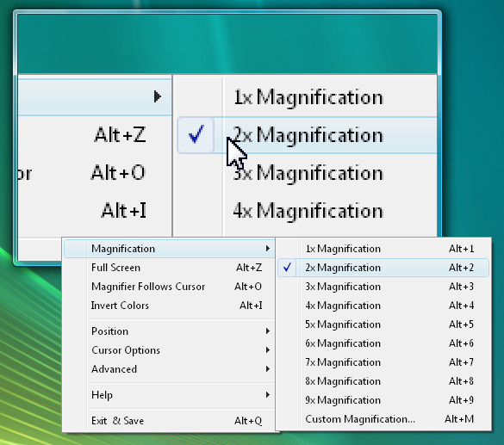Click the Magnification submenu arrow icon

pyautogui.click(x=267, y=249)
